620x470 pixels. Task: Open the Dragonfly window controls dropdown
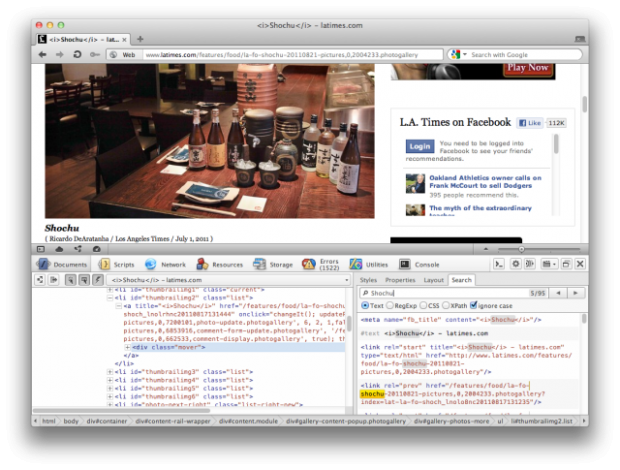click(x=549, y=264)
